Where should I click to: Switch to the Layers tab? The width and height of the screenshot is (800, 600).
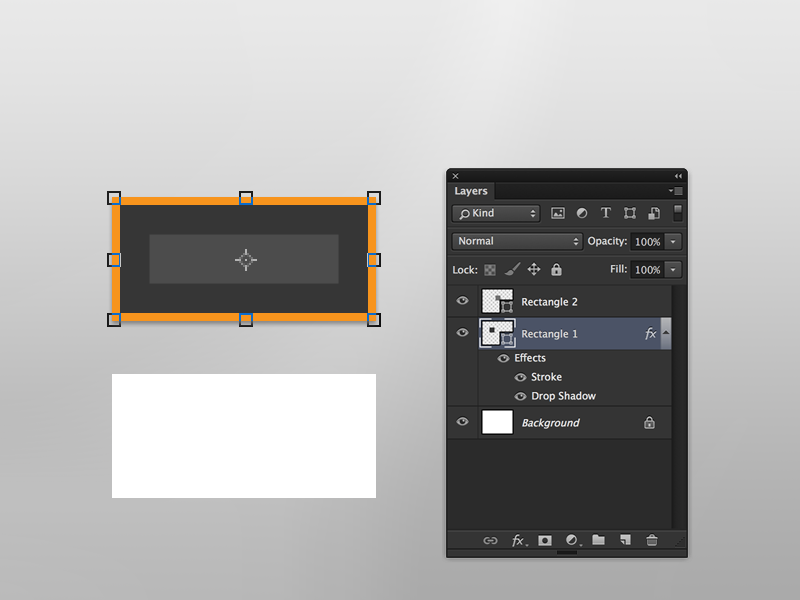tap(471, 191)
